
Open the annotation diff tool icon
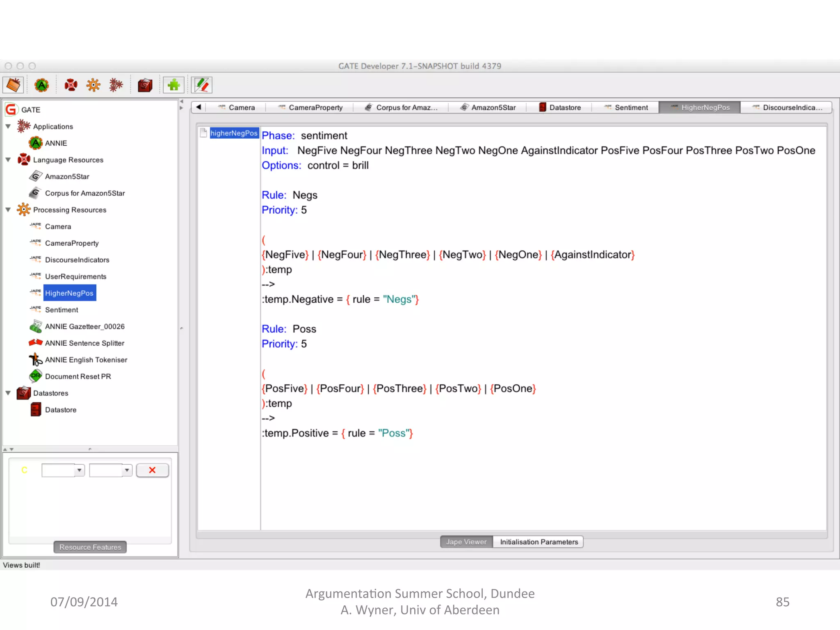202,85
